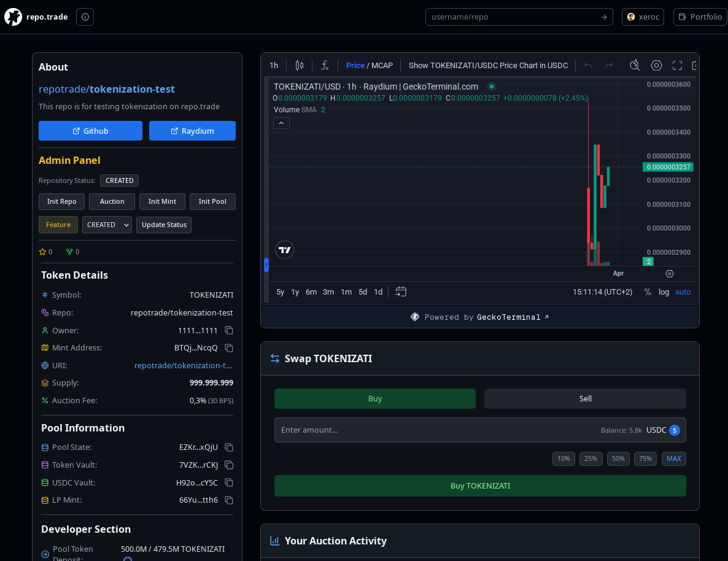The image size is (728, 561).
Task: Copy the Mint Address BTQj...NcqQ
Action: (229, 348)
